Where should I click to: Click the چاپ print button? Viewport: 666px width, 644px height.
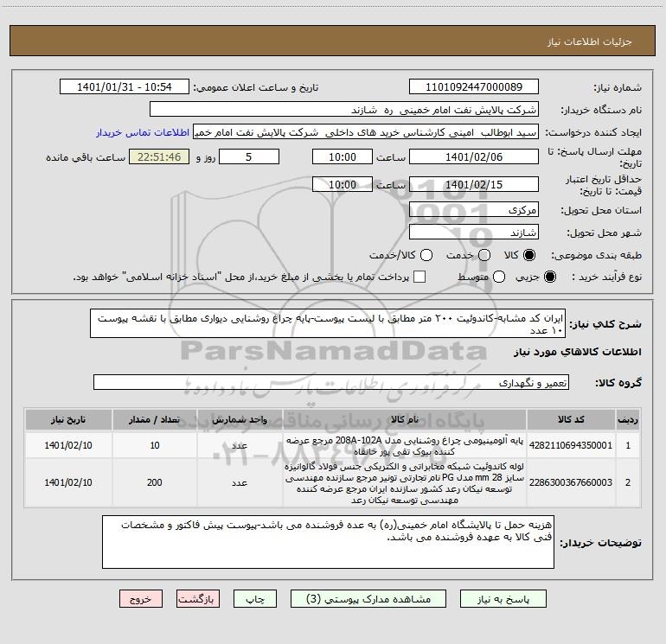tap(255, 599)
